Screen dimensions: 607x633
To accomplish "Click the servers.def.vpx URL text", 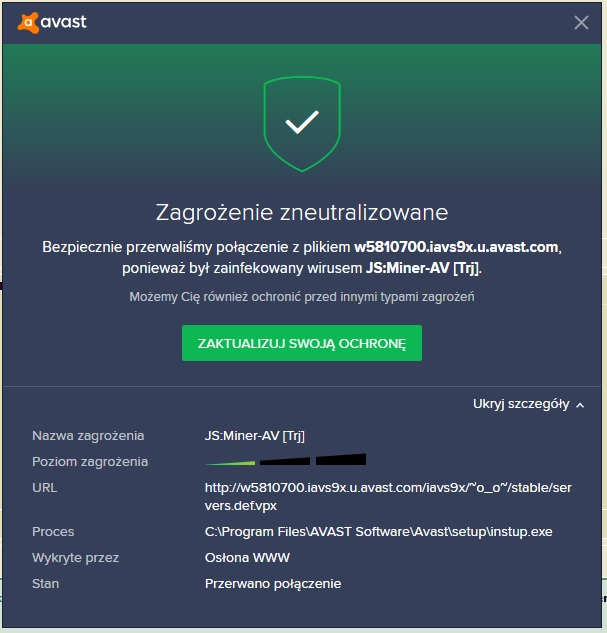I will [x=388, y=497].
